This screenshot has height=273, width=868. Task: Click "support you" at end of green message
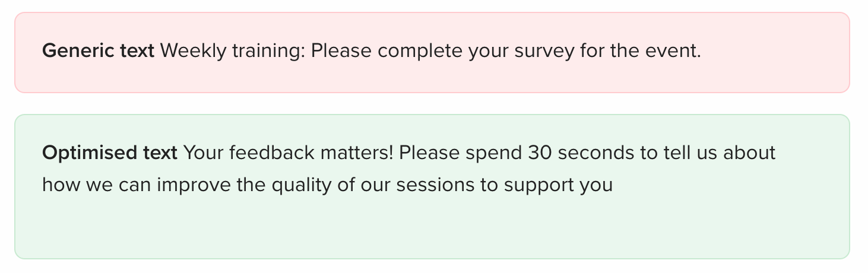coord(558,185)
